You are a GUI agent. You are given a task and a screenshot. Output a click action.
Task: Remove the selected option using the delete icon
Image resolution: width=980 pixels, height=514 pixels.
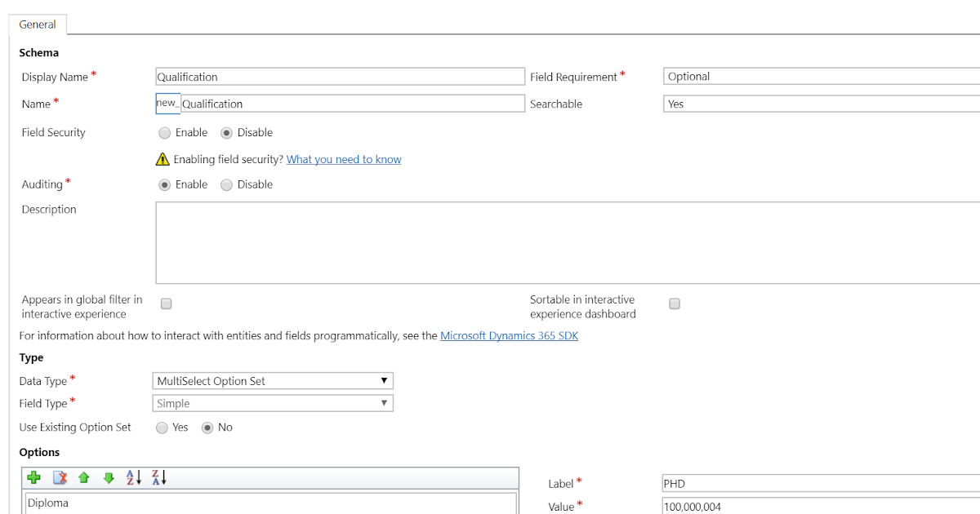tap(60, 477)
